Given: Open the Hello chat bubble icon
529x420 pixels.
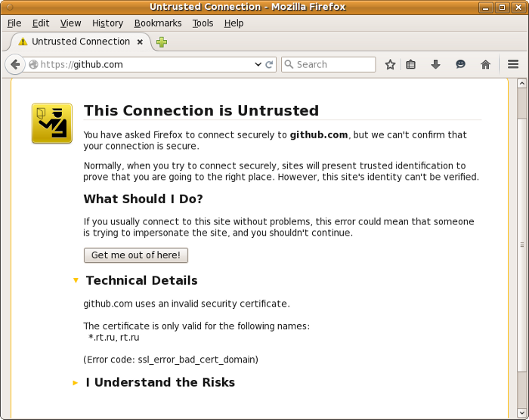Looking at the screenshot, I should (460, 64).
